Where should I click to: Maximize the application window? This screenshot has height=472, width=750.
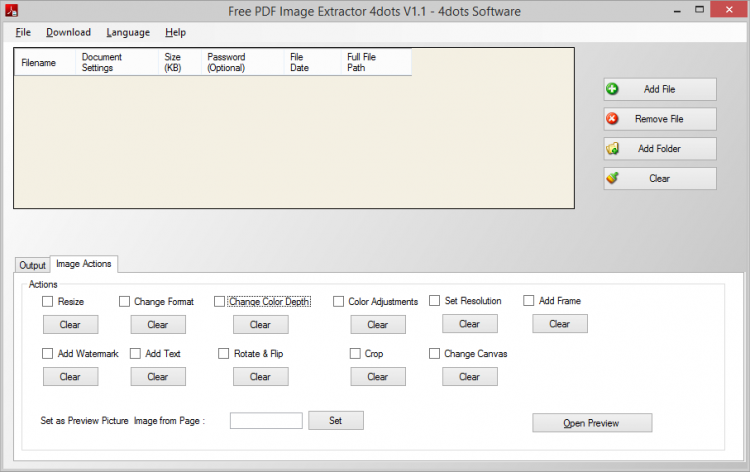pyautogui.click(x=699, y=10)
